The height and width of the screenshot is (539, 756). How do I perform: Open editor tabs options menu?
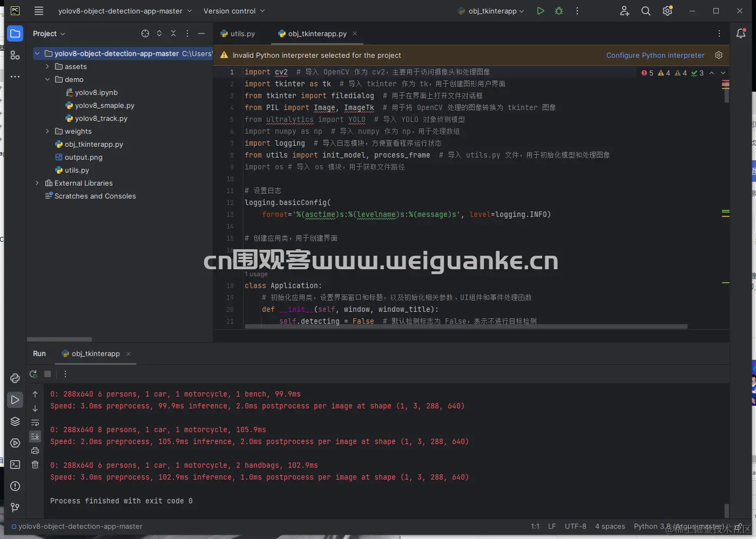click(x=719, y=33)
